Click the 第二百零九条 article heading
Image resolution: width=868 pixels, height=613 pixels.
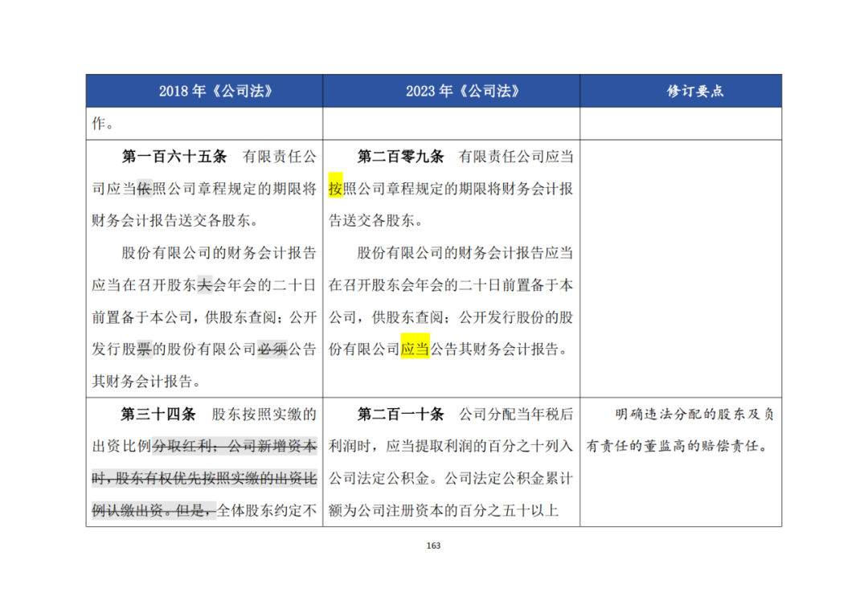[x=400, y=157]
